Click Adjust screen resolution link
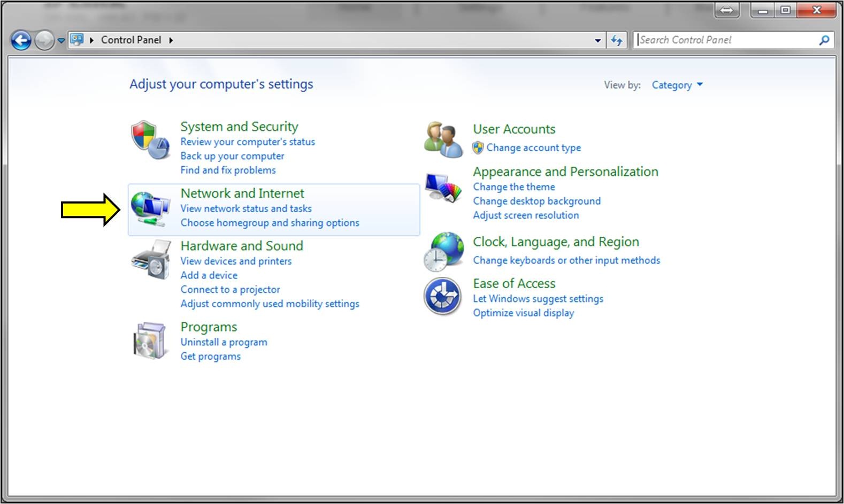Viewport: 844px width, 504px height. [526, 215]
